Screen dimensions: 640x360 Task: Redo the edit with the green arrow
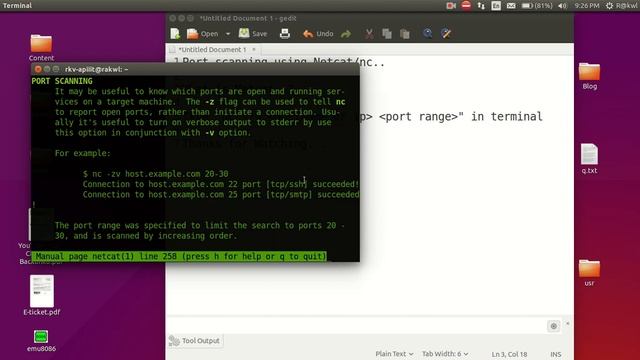pos(346,34)
